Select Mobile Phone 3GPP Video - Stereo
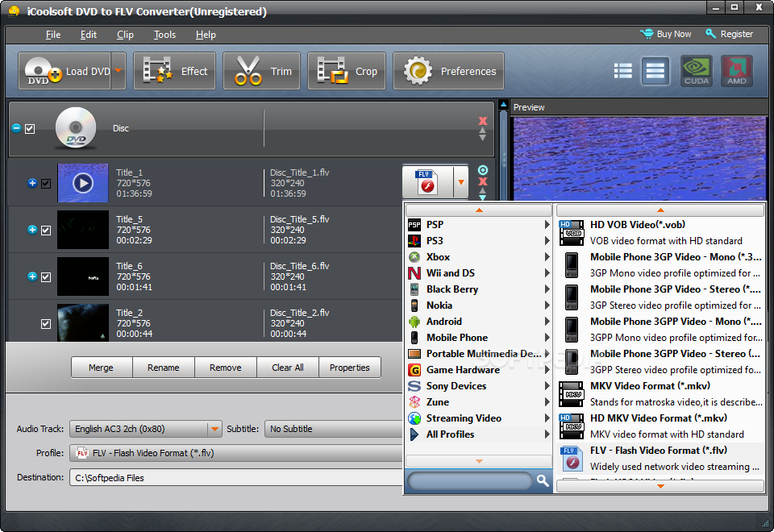This screenshot has height=532, width=774. [x=660, y=361]
